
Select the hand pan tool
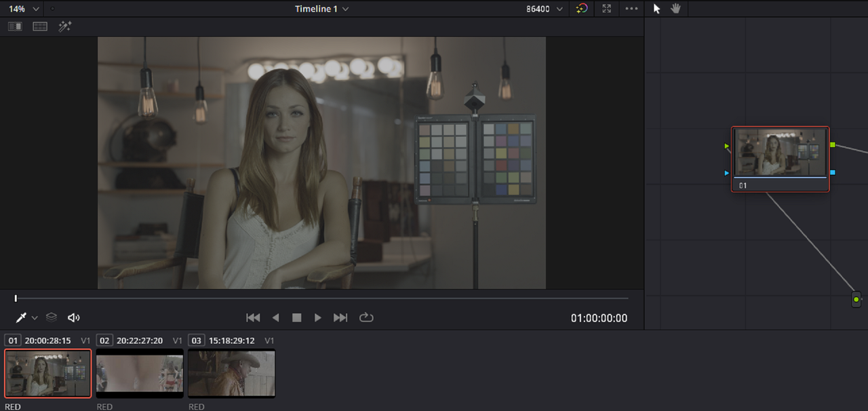675,9
